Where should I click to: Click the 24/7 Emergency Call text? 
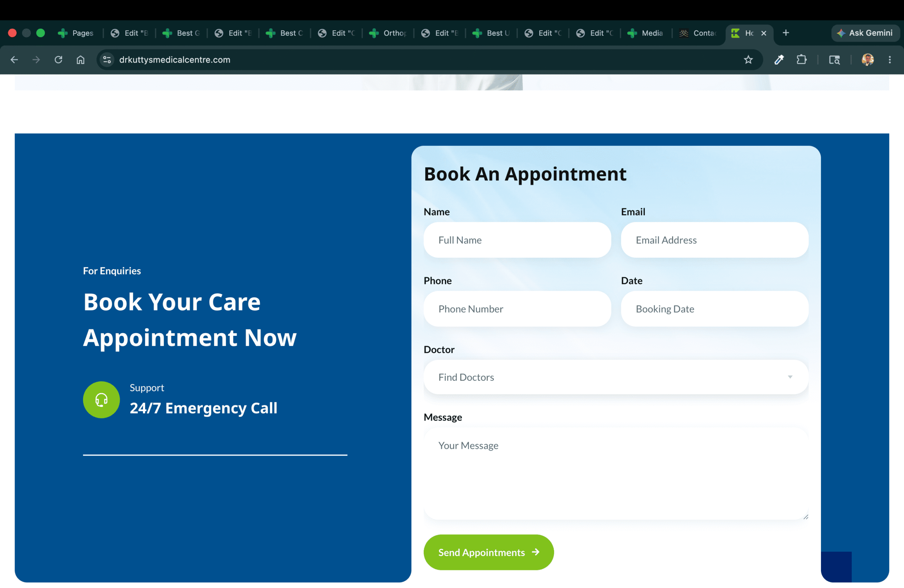coord(203,408)
